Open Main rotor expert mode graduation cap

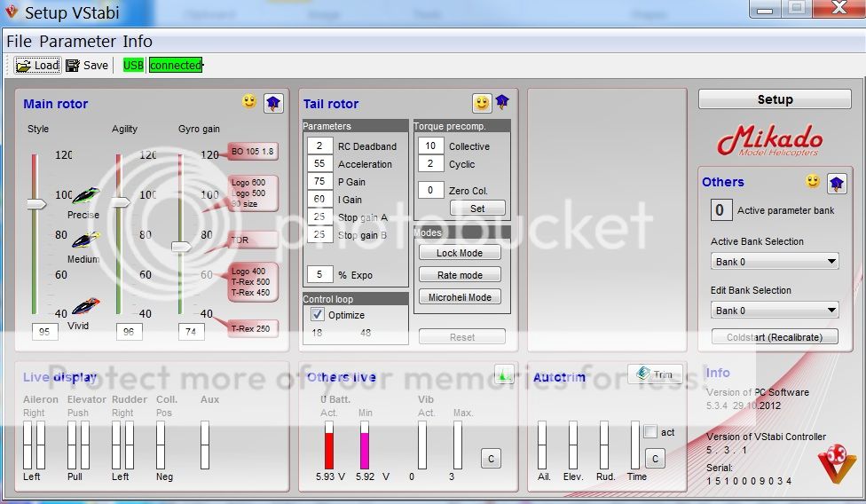[272, 103]
